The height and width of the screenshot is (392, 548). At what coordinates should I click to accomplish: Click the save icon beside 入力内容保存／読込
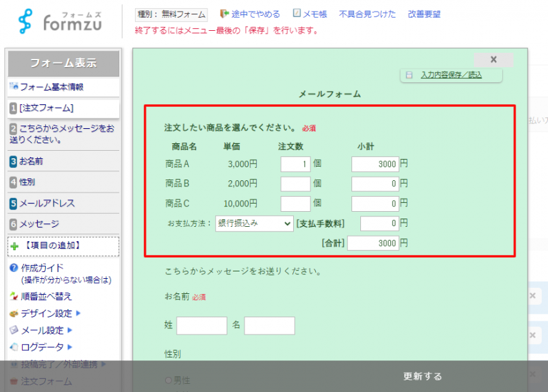(x=409, y=75)
